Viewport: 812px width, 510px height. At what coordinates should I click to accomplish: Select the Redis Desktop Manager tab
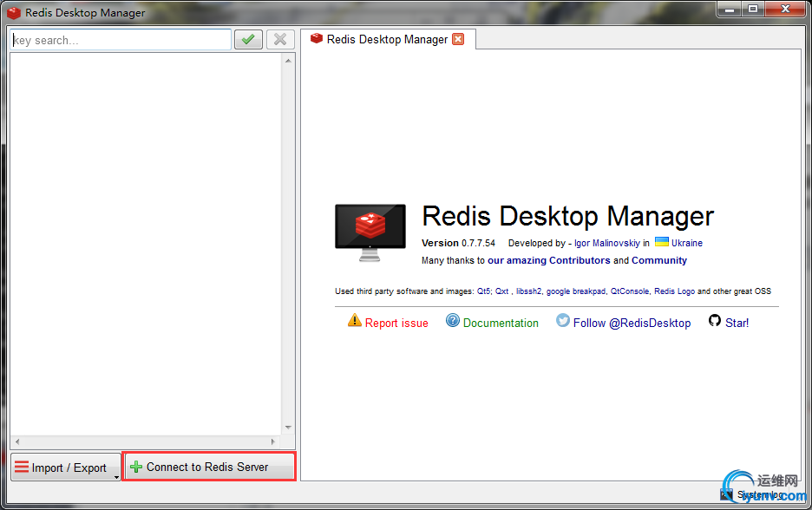tap(388, 39)
